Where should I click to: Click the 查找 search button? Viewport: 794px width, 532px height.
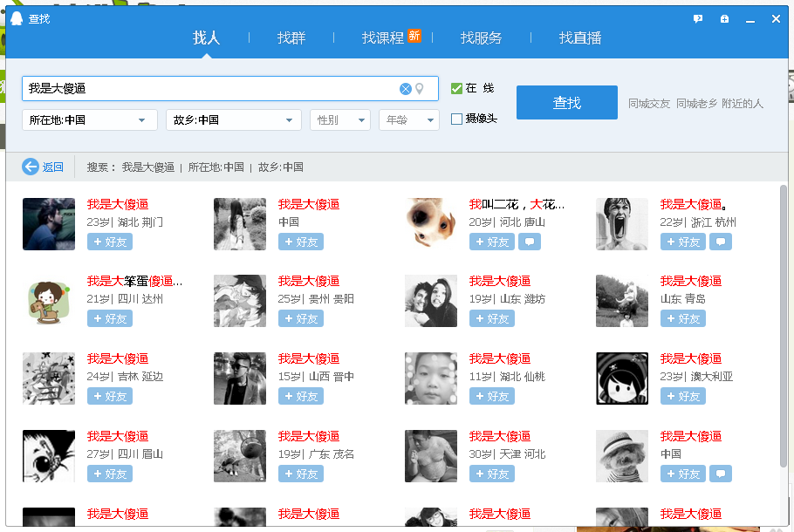[x=566, y=102]
